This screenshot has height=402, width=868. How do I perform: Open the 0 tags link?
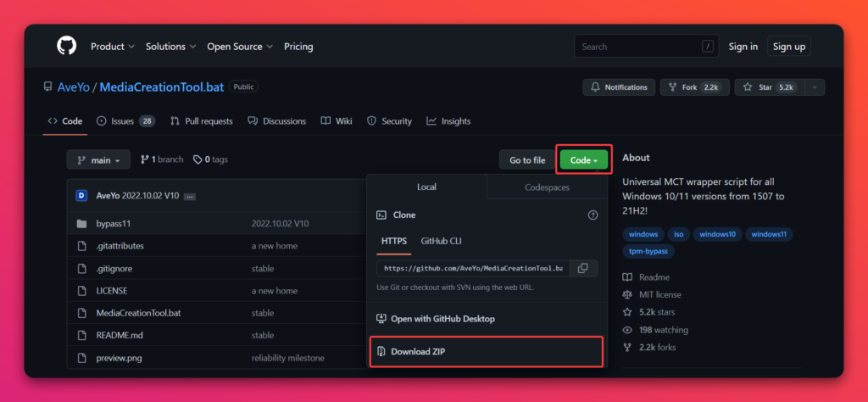(210, 159)
